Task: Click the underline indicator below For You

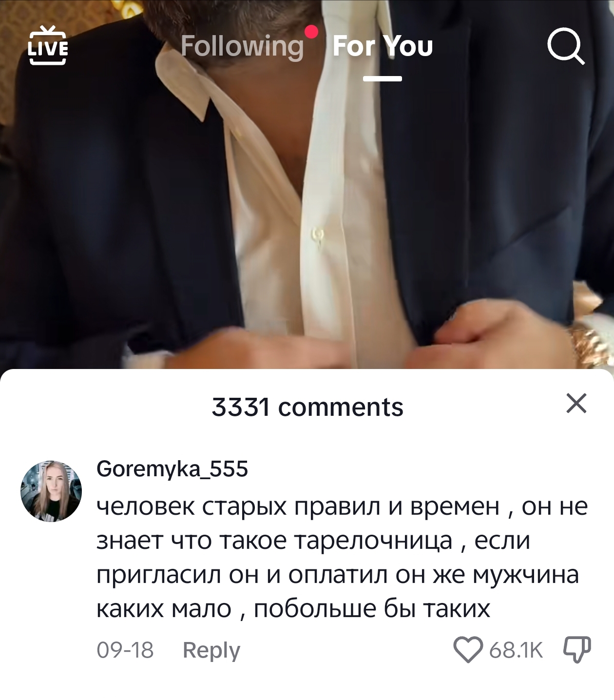Action: tap(383, 78)
